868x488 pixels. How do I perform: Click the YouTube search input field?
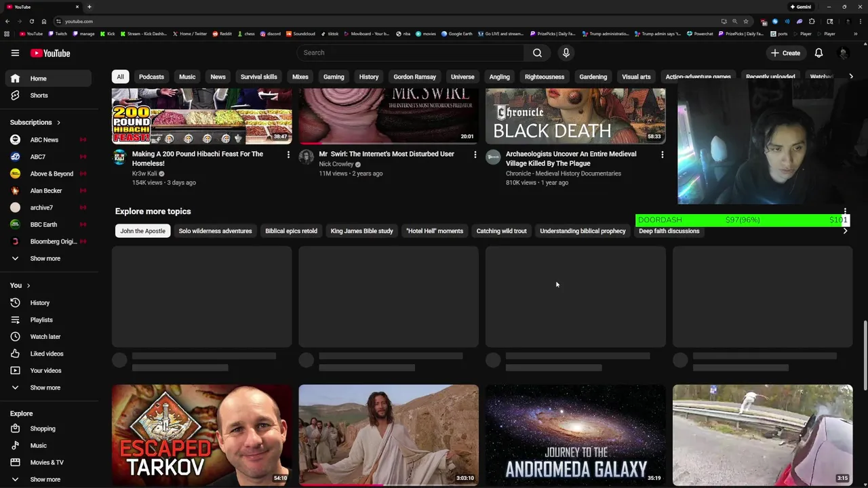point(410,53)
